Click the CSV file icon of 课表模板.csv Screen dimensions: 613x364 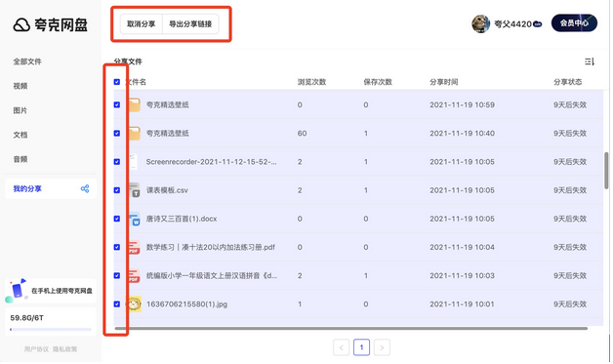tap(135, 190)
